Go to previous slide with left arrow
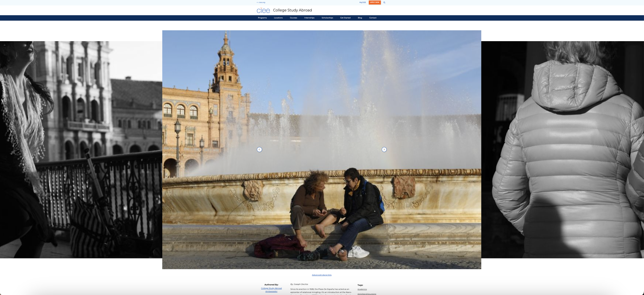Viewport: 644px width, 295px height. pyautogui.click(x=259, y=149)
